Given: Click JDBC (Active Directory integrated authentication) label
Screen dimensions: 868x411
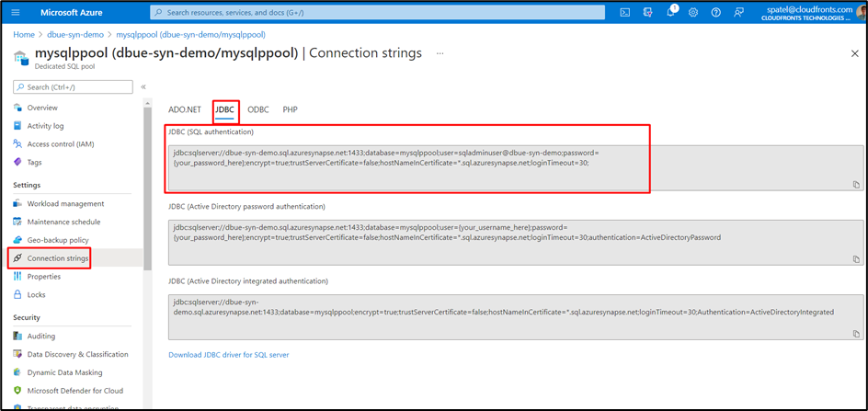Looking at the screenshot, I should (x=248, y=280).
